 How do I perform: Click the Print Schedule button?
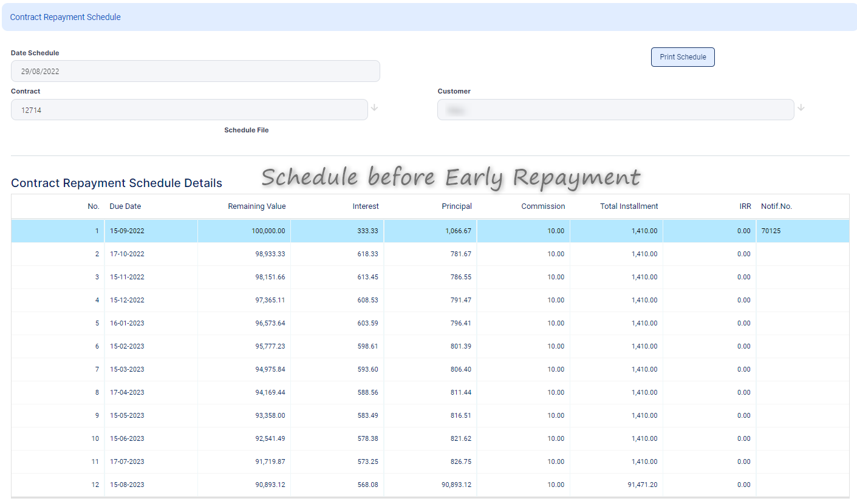(683, 57)
